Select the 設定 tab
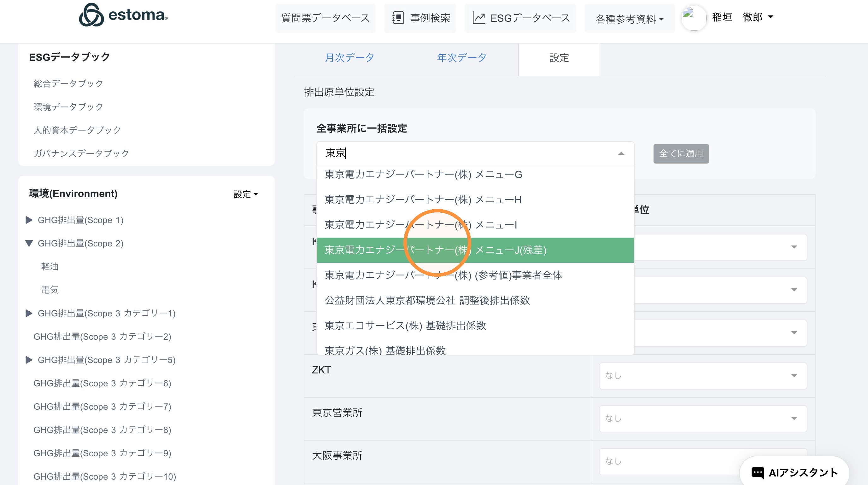Image resolution: width=868 pixels, height=485 pixels. [559, 58]
